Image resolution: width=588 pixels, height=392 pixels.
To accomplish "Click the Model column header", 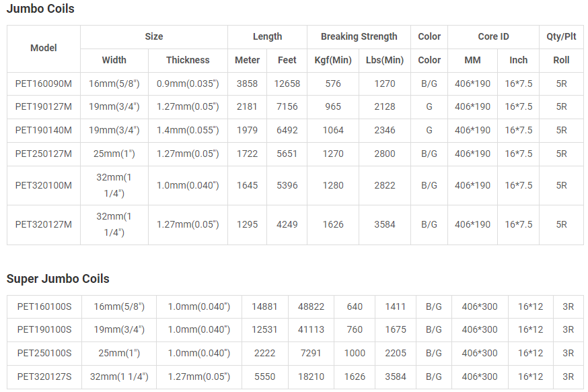I will [x=44, y=48].
